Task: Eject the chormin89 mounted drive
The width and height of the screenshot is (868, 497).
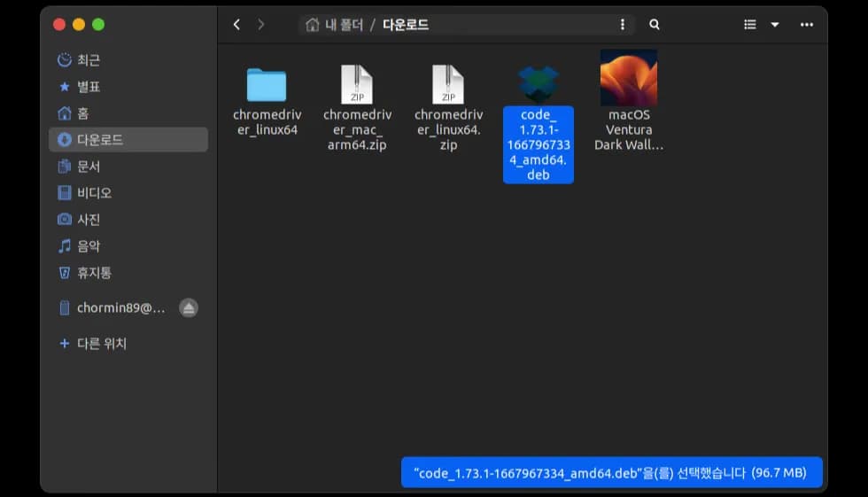Action: 188,308
